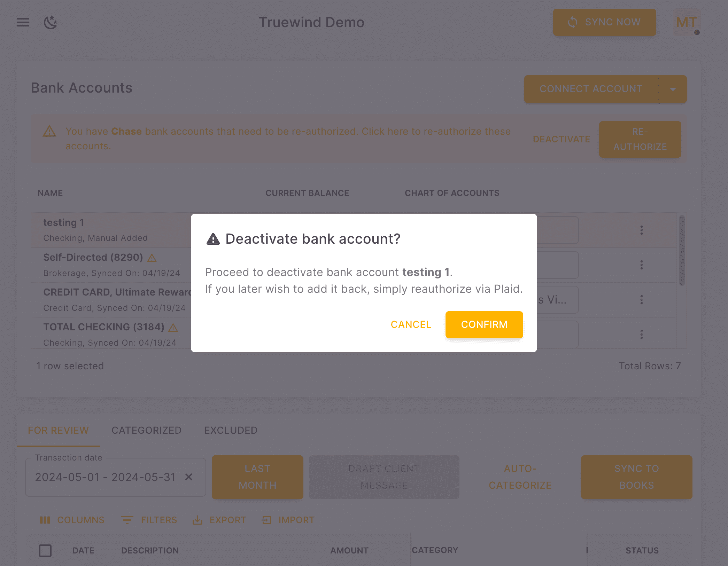The width and height of the screenshot is (728, 566).
Task: Switch to the EXCLUDED tab
Action: coord(230,430)
